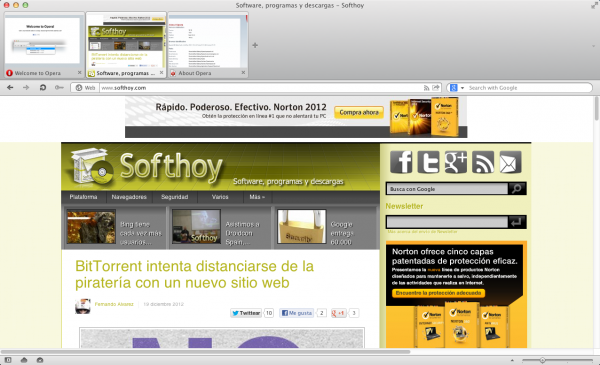The height and width of the screenshot is (365, 600).
Task: Close the Software, programas tab
Action: click(161, 72)
